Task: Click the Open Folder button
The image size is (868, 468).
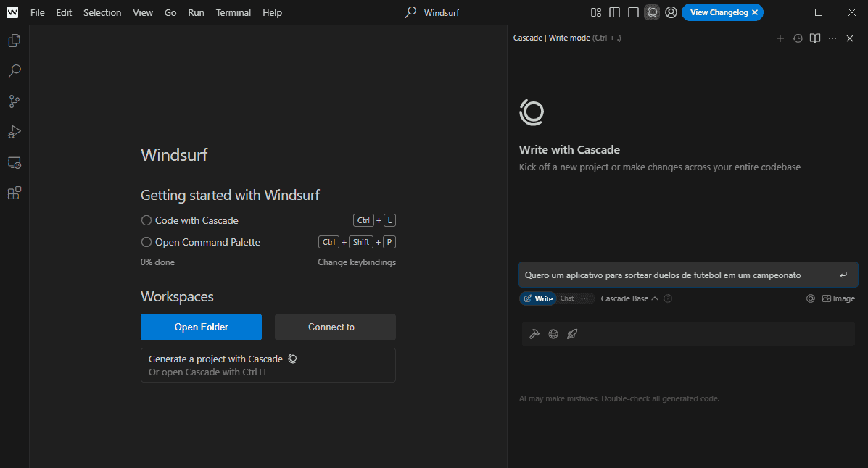Action: coord(201,327)
